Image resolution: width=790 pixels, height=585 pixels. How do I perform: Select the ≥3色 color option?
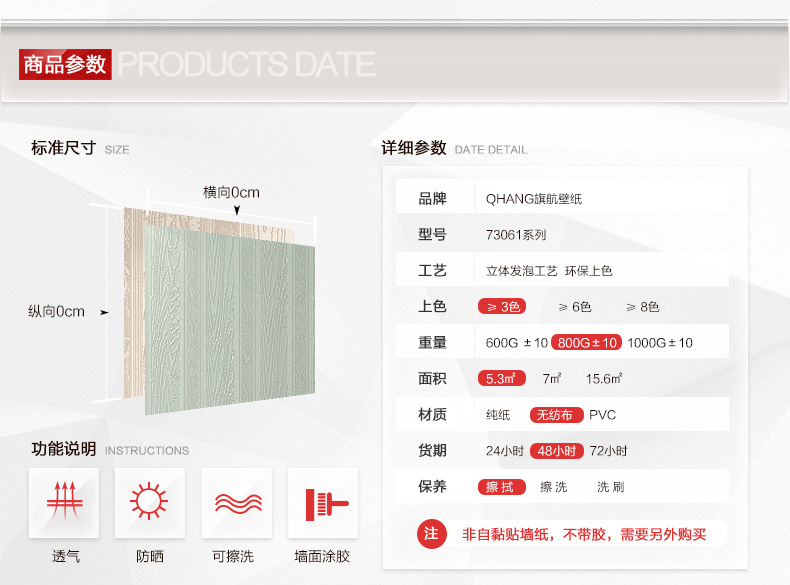click(502, 306)
